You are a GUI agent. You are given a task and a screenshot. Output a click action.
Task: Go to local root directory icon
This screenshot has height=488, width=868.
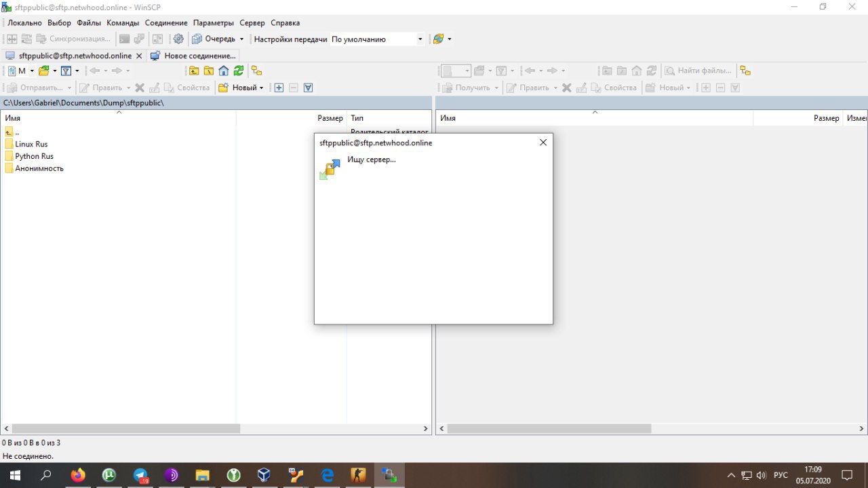(209, 71)
